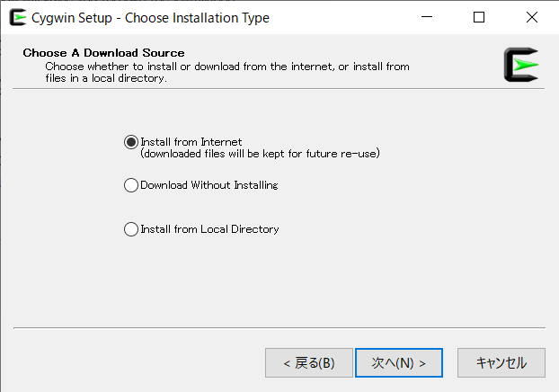Proceed with the 次へ(N) button
This screenshot has width=559, height=392.
click(x=398, y=363)
